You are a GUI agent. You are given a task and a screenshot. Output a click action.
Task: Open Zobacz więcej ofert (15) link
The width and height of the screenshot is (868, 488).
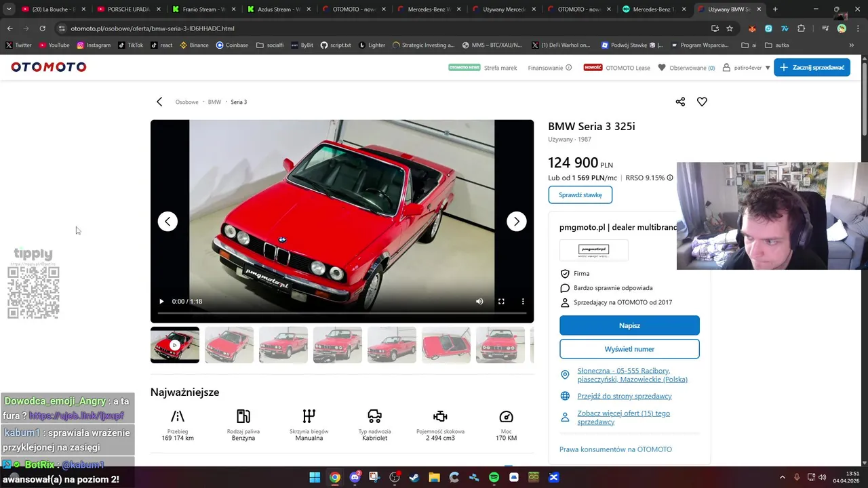(x=624, y=418)
